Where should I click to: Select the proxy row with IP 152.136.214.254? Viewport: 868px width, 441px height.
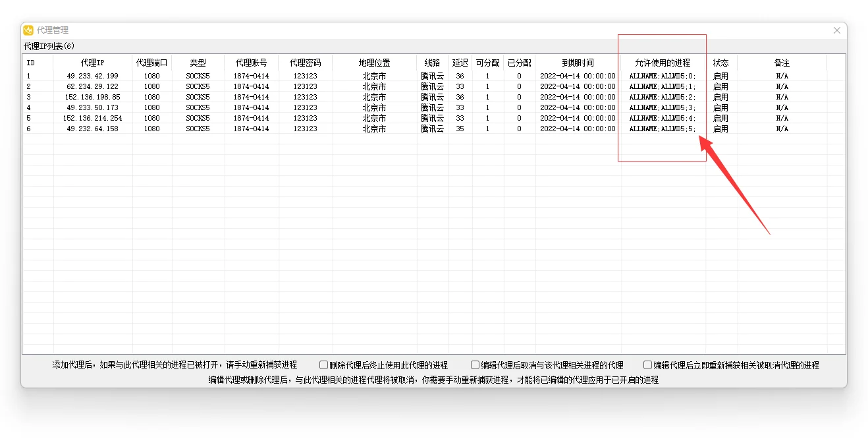(92, 118)
